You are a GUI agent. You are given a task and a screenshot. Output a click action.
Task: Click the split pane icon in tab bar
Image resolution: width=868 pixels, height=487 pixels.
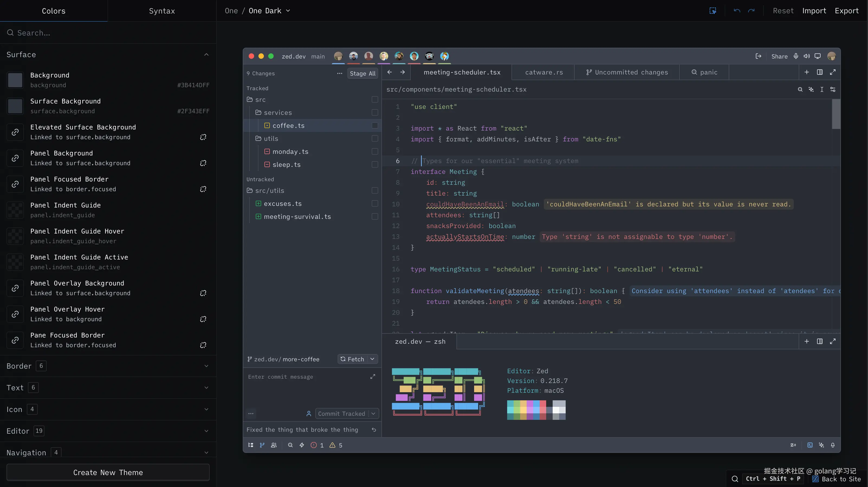point(820,72)
